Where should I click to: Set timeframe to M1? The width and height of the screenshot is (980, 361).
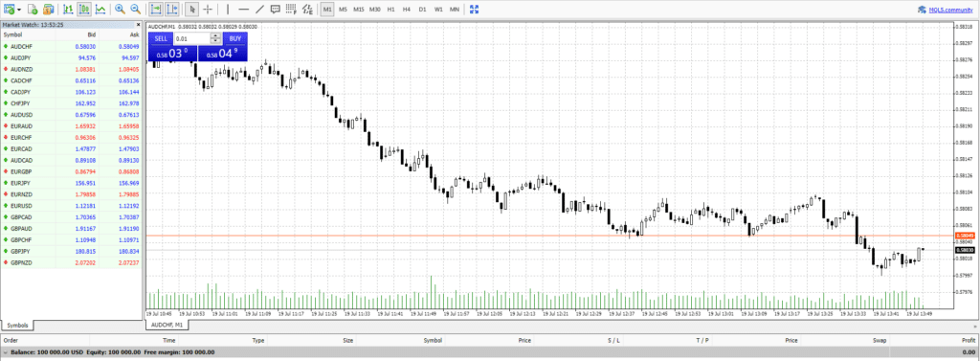tap(327, 10)
